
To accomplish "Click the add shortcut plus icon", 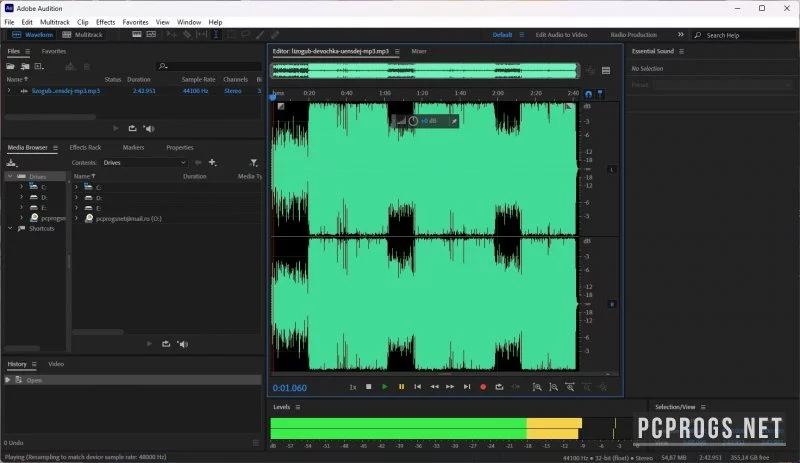I will tap(212, 162).
